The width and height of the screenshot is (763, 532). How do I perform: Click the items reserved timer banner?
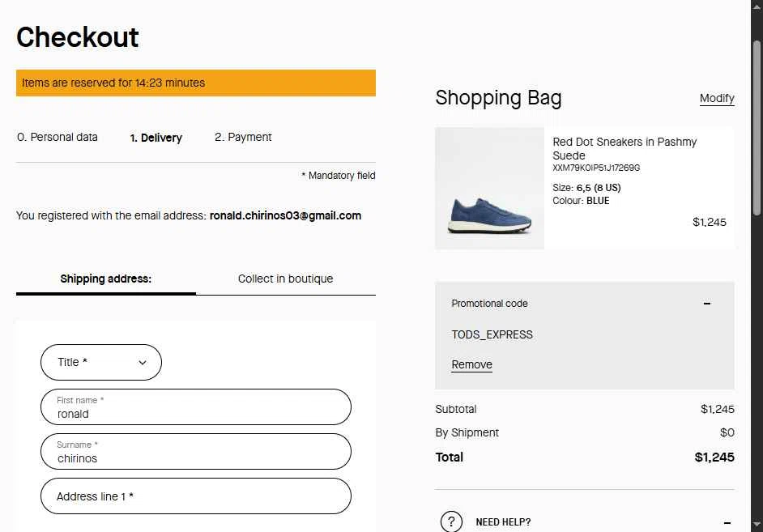[196, 83]
